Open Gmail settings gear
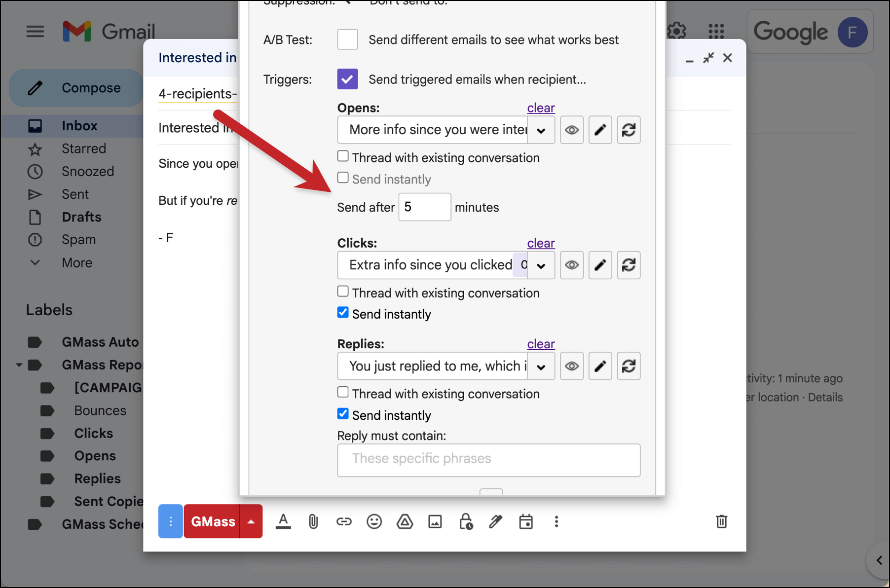 point(677,32)
